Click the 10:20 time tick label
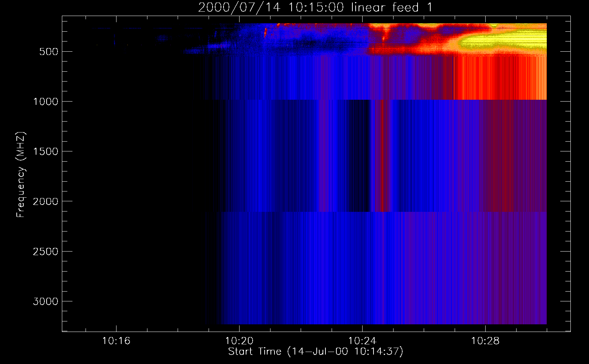The width and height of the screenshot is (589, 364). click(x=239, y=341)
